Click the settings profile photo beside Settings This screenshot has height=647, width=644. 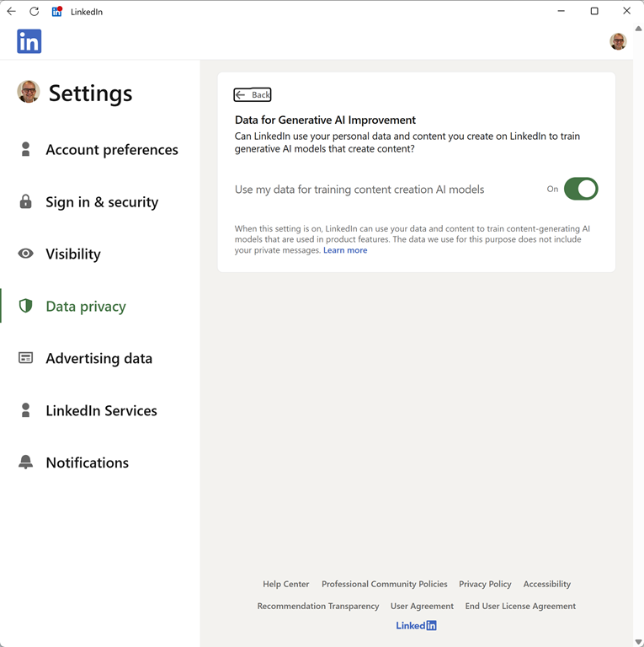coord(29,92)
